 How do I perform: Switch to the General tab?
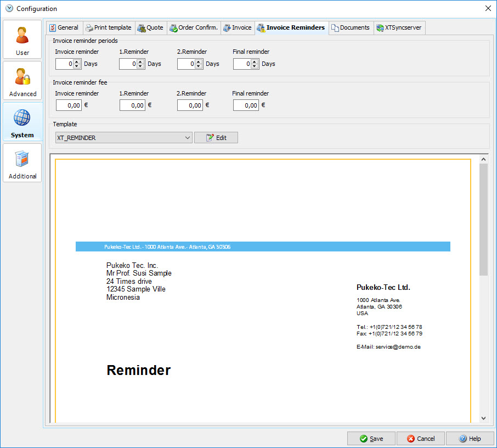(64, 27)
